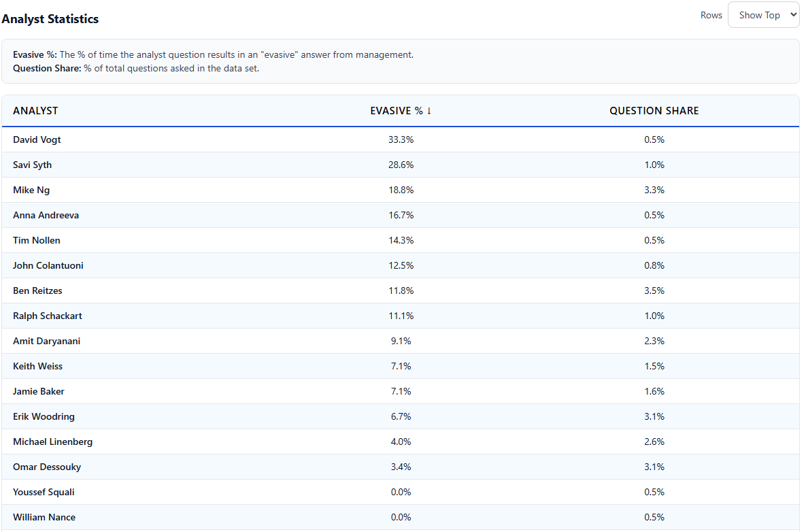Select the John Colantuoni analyst name
The height and width of the screenshot is (532, 806).
(x=48, y=266)
